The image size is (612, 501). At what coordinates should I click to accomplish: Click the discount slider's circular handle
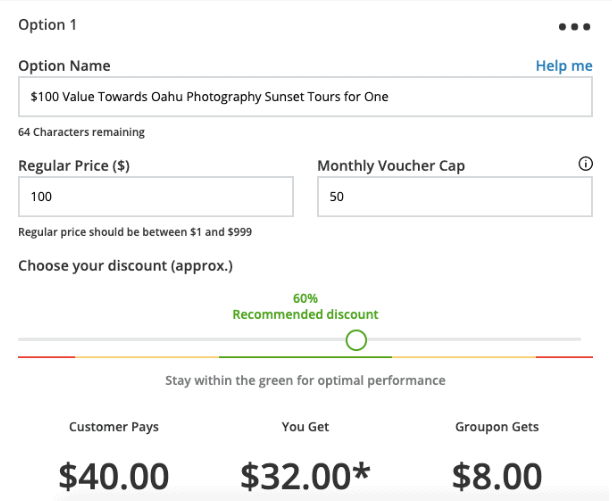click(356, 341)
